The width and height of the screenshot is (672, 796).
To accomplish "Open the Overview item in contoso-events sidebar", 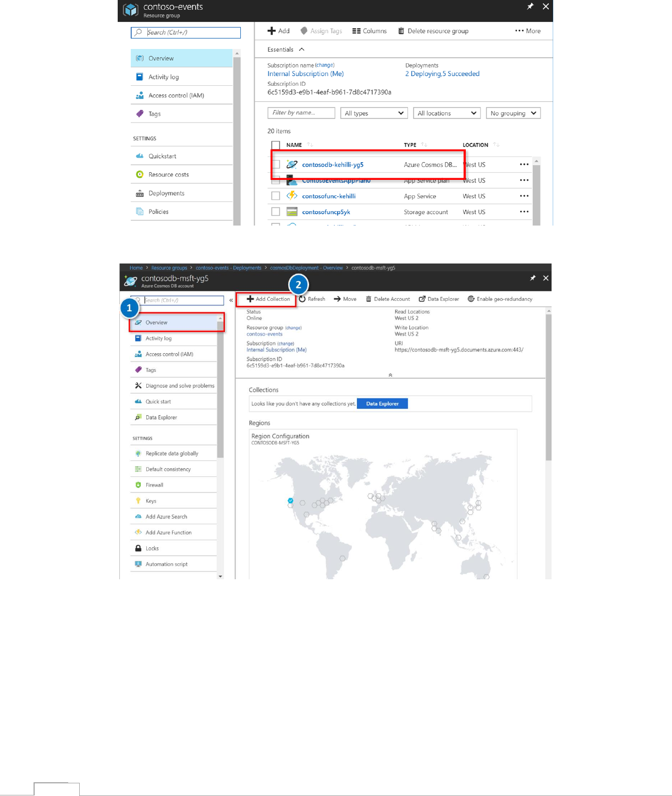I will (x=182, y=58).
